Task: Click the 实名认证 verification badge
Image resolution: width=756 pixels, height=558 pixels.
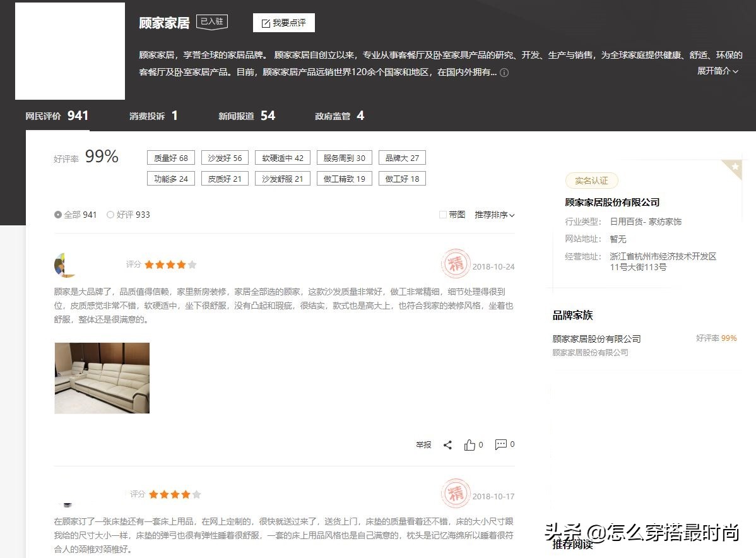Action: tap(591, 181)
